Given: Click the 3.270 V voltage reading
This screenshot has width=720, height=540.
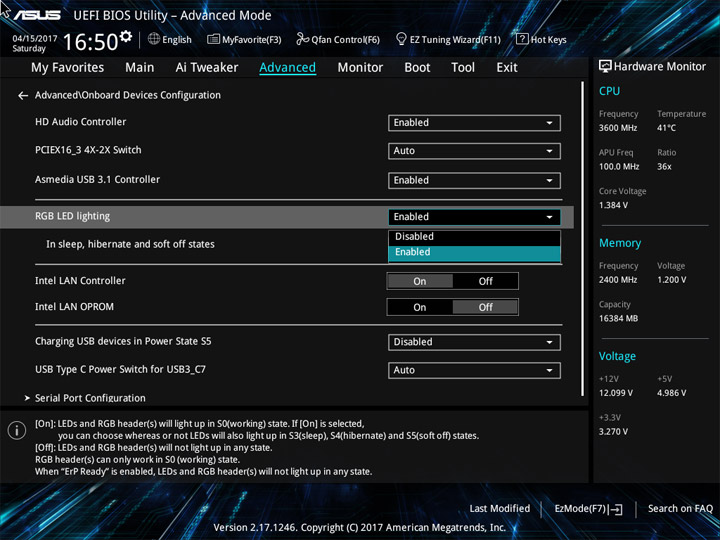Looking at the screenshot, I should click(613, 432).
